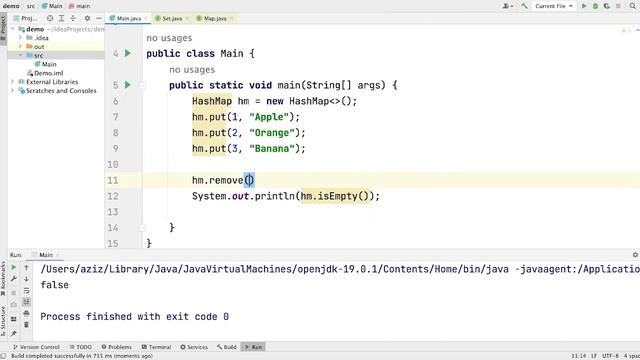Open Run panel settings gear

(635, 255)
